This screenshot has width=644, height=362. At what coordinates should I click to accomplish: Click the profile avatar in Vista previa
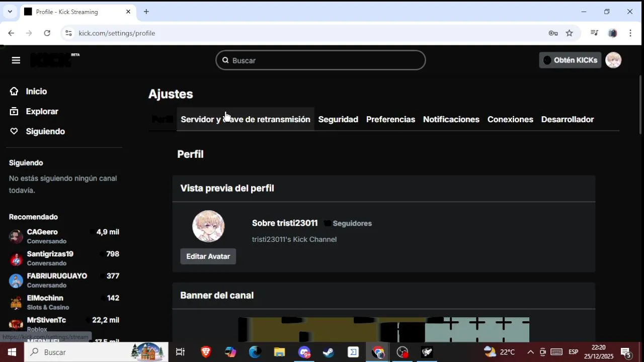coord(208,226)
